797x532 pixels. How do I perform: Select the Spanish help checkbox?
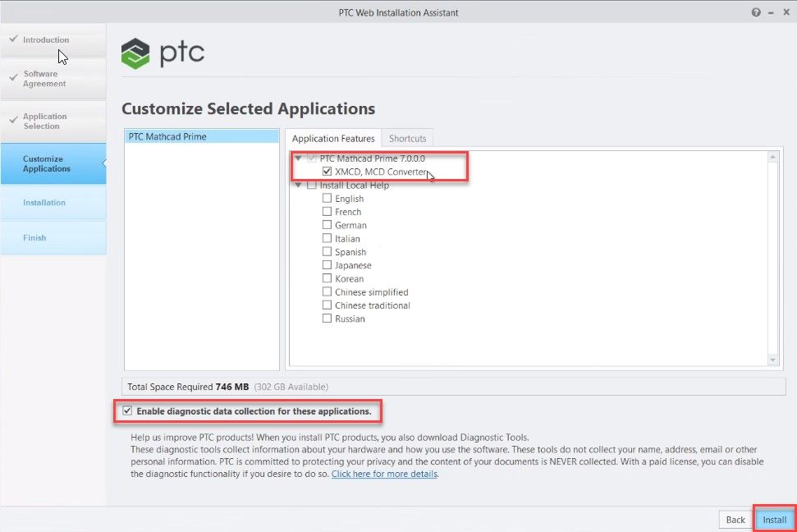pos(327,251)
